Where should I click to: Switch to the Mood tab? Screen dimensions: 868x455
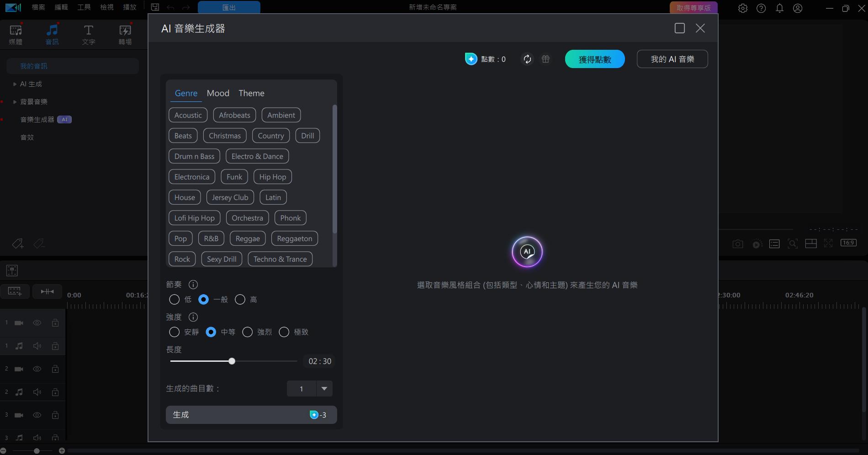coord(218,93)
